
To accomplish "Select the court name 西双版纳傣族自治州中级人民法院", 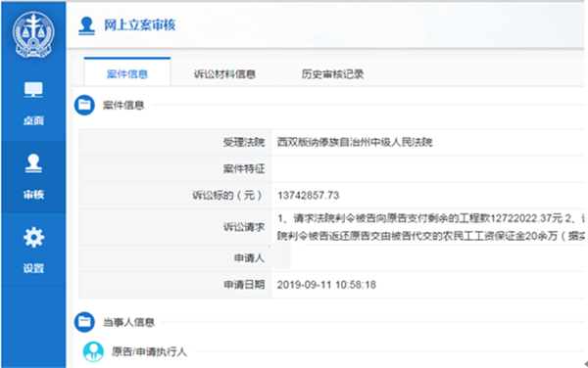I will coord(355,142).
